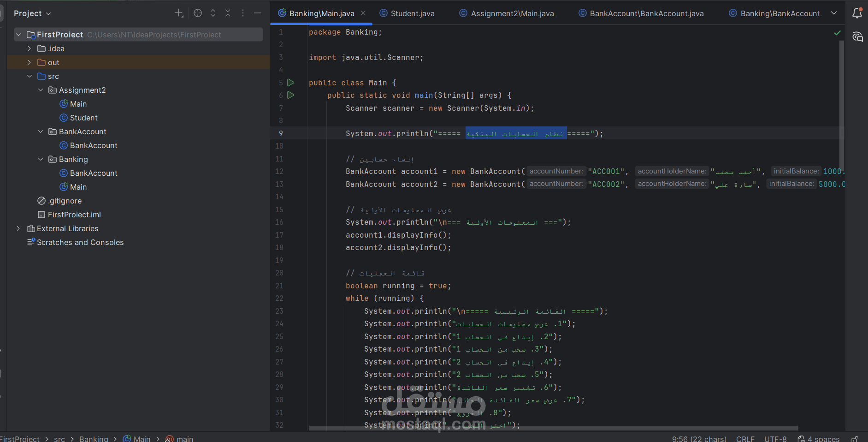Show hidden editor tabs dropdown
868x442 pixels.
[x=834, y=13]
